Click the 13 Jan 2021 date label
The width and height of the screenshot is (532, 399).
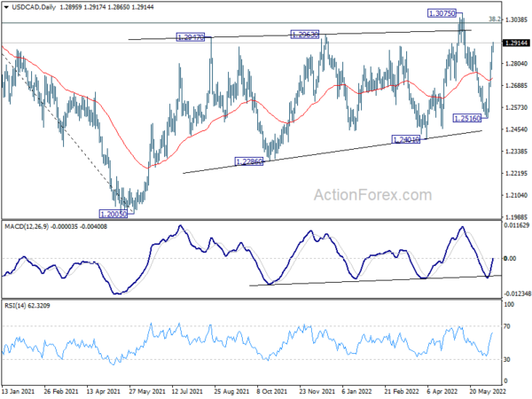tap(18, 392)
